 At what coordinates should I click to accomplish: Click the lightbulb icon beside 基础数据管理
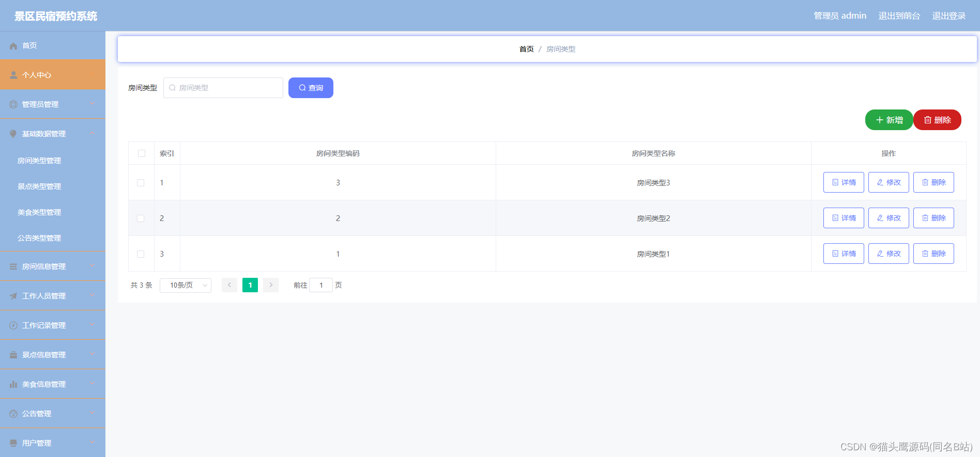[x=13, y=134]
